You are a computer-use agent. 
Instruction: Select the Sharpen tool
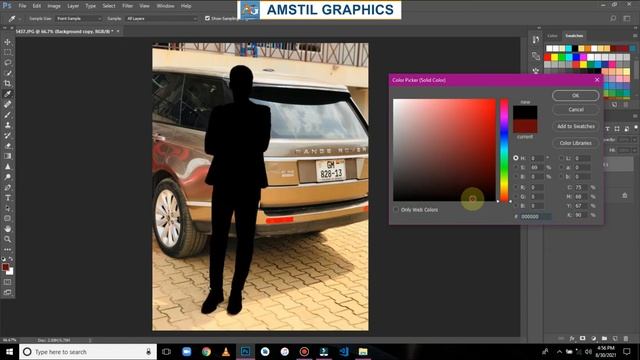click(x=7, y=167)
